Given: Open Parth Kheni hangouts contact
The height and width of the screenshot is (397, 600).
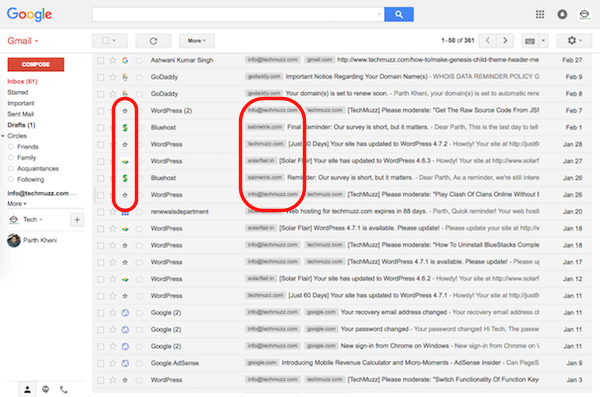Looking at the screenshot, I should coord(40,240).
